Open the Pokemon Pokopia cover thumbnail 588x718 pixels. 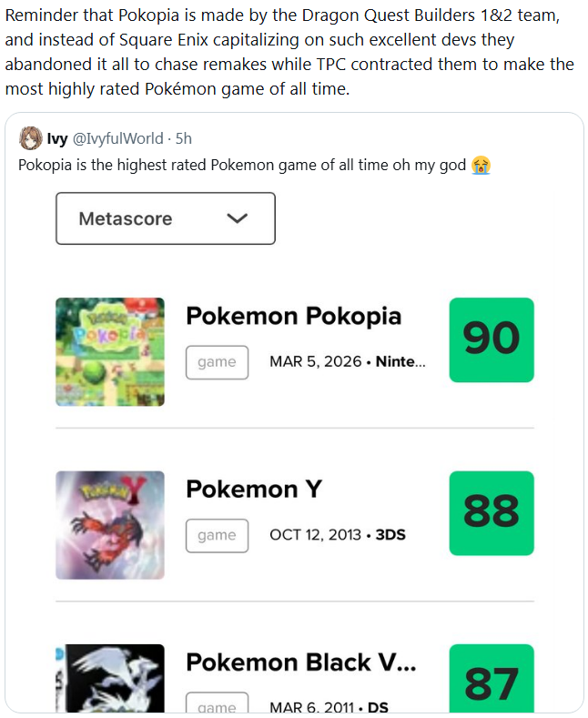pyautogui.click(x=110, y=351)
